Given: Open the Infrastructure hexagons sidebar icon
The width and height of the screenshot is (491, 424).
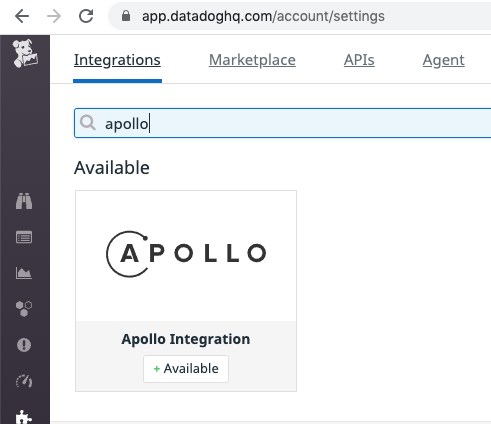Looking at the screenshot, I should click(24, 309).
